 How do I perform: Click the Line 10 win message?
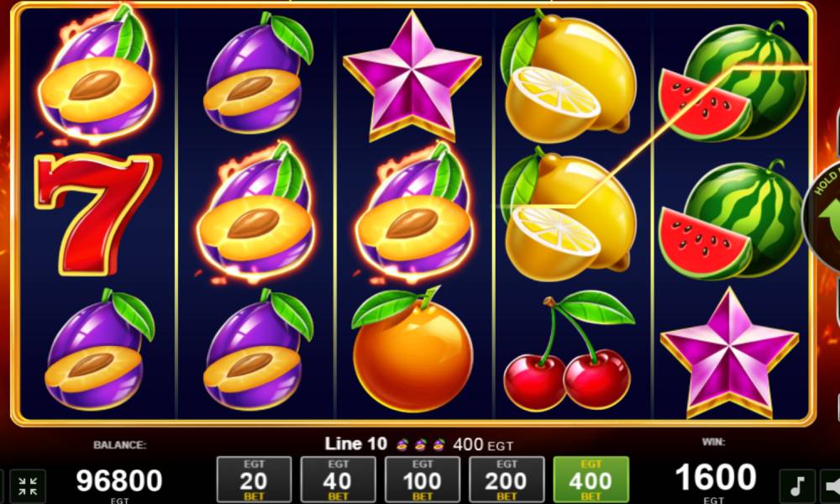pyautogui.click(x=419, y=444)
